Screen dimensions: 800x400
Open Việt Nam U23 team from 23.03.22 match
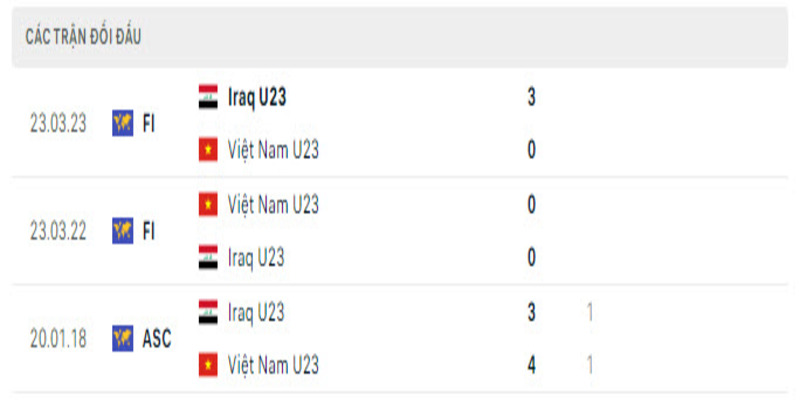coord(273,205)
